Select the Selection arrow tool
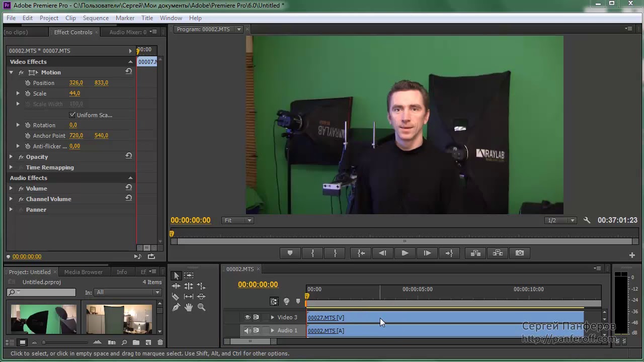Screen dimensions: 644x362 click(x=176, y=276)
